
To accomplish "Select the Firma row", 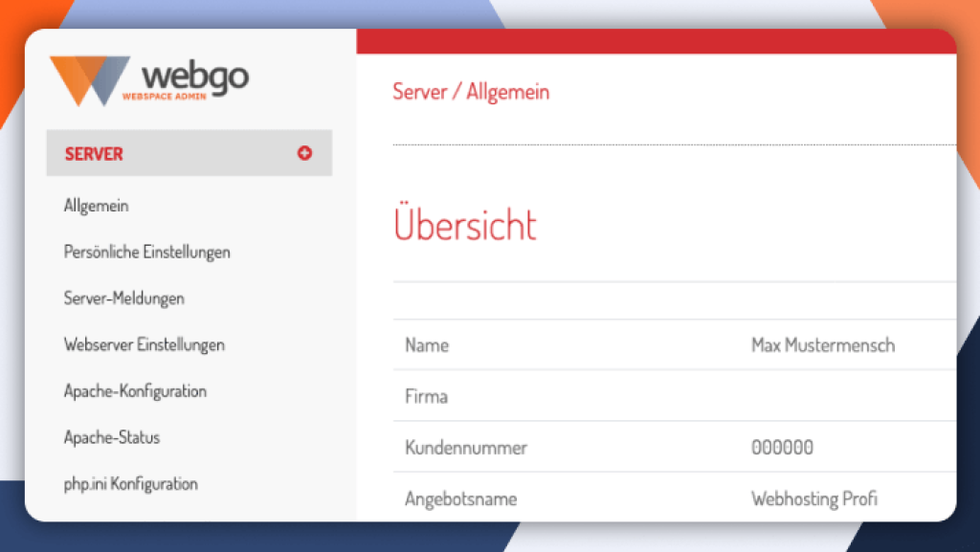I will pyautogui.click(x=425, y=396).
